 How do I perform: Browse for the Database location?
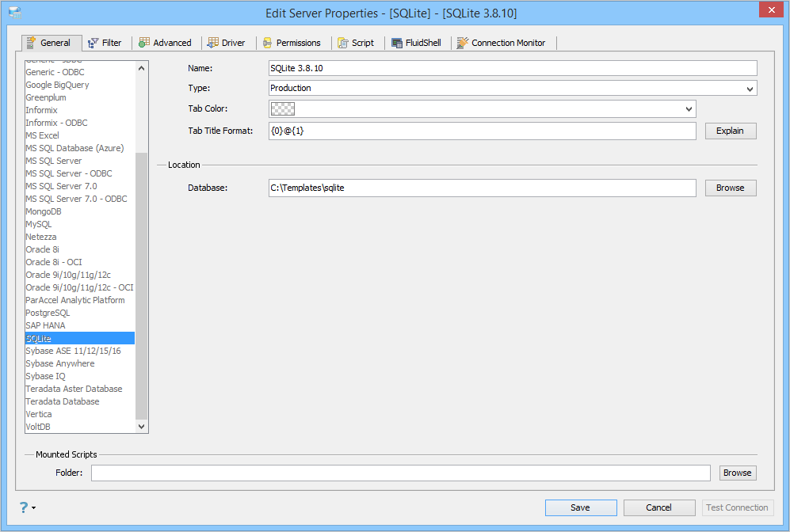[731, 188]
